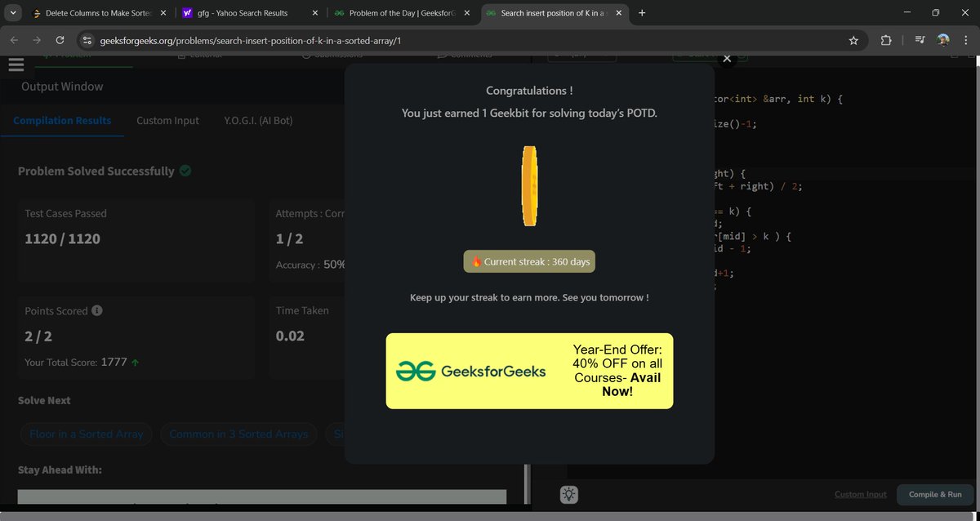Click the 1120 / 1120 test cases value
This screenshot has height=521, width=980.
coord(63,238)
